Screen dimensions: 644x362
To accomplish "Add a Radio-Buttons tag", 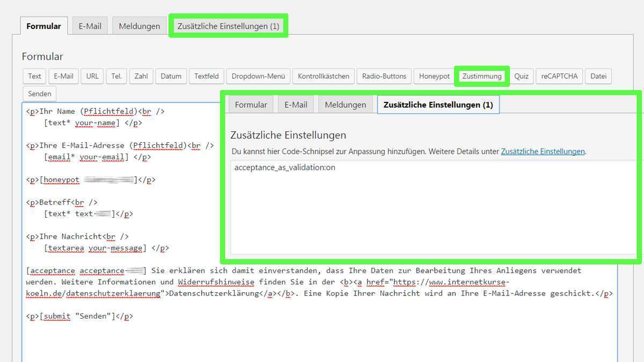I will click(x=384, y=76).
